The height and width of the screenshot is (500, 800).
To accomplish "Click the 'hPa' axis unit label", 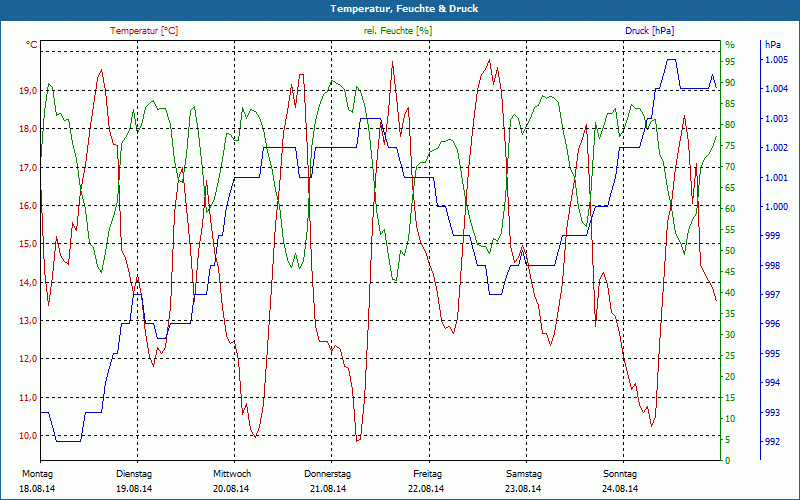I will (772, 45).
